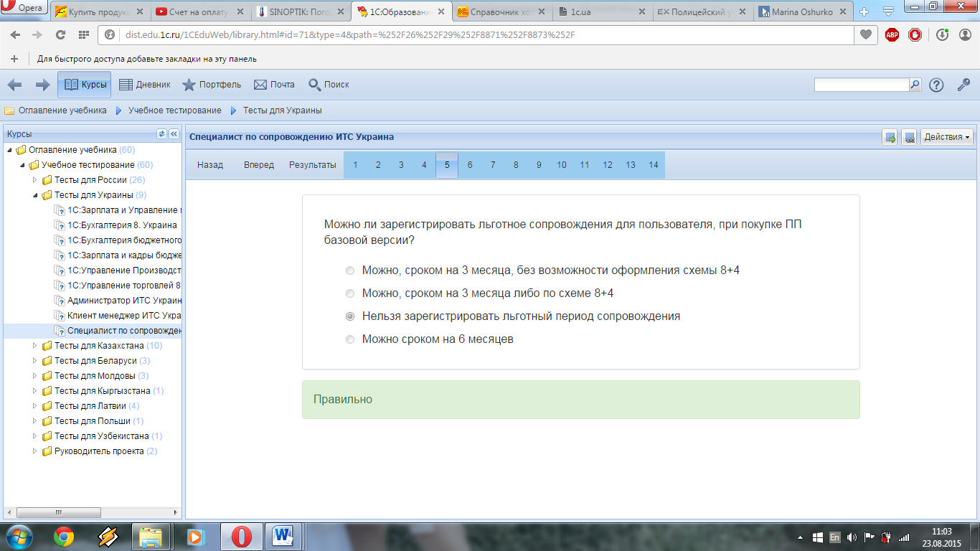Click Оглавление учебника breadcrumb link
This screenshot has height=551, width=980.
[62, 110]
